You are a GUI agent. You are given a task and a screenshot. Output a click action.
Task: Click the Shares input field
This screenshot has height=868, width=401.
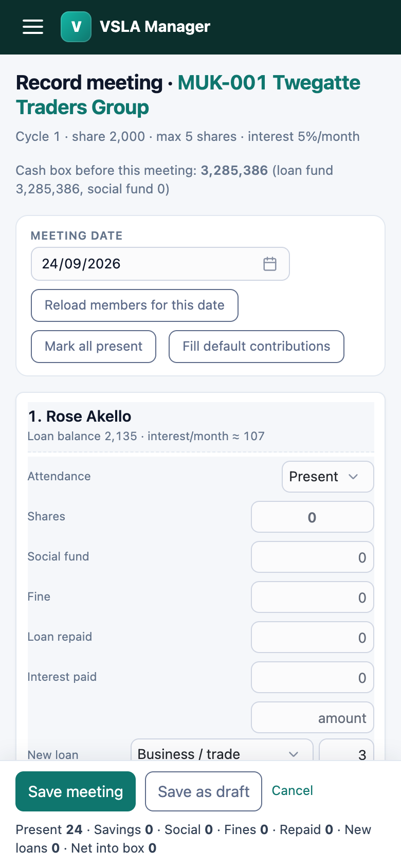[x=313, y=517]
